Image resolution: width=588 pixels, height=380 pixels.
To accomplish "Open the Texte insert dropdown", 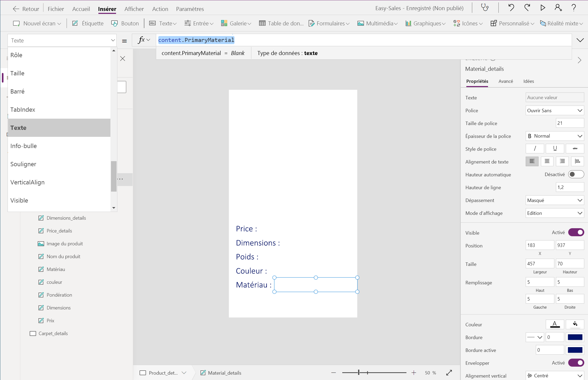I will [x=163, y=23].
